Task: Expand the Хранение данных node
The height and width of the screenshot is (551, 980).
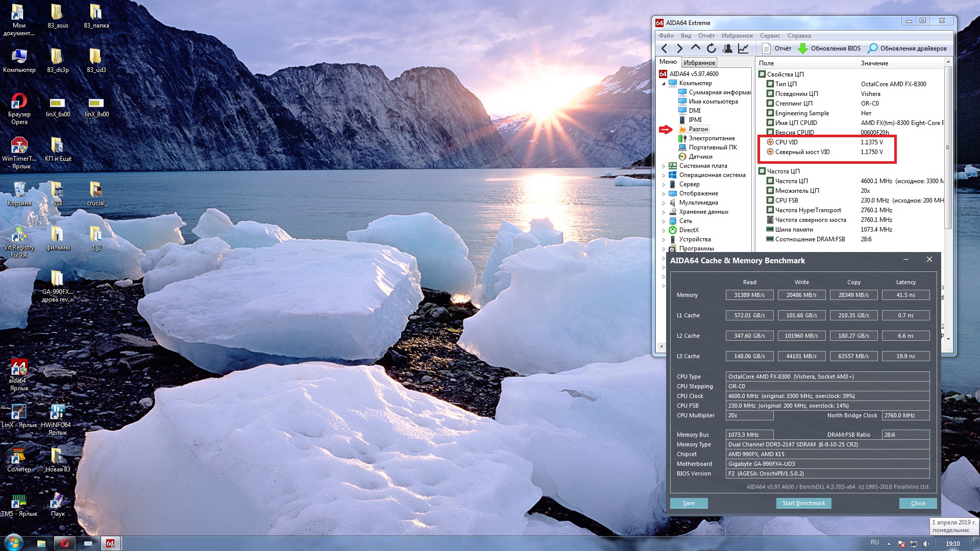Action: (664, 212)
